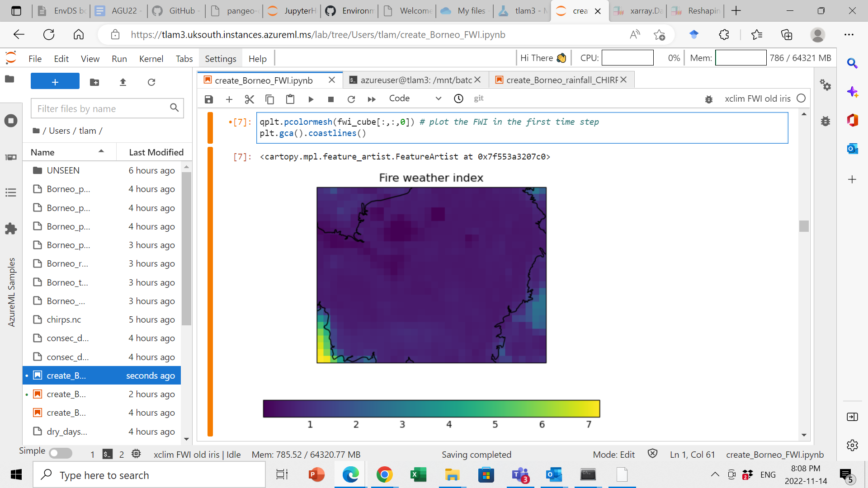Click the colorbar under the Fire weather index plot
The height and width of the screenshot is (488, 868).
(431, 408)
